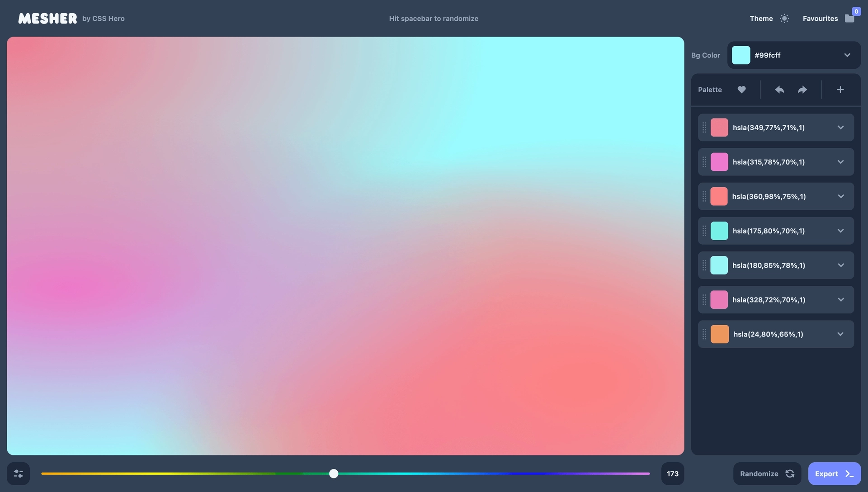Click the 'by CSS Hero' link
The height and width of the screenshot is (492, 868).
coord(104,19)
